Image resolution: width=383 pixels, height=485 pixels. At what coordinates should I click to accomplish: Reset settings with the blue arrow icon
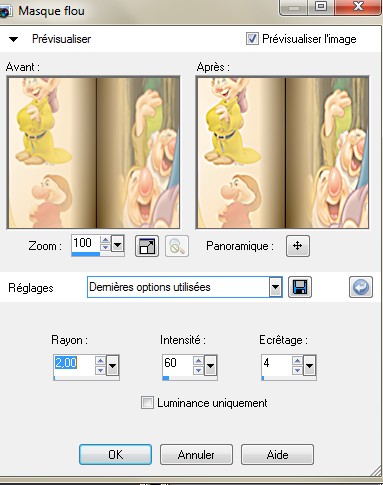[x=361, y=287]
